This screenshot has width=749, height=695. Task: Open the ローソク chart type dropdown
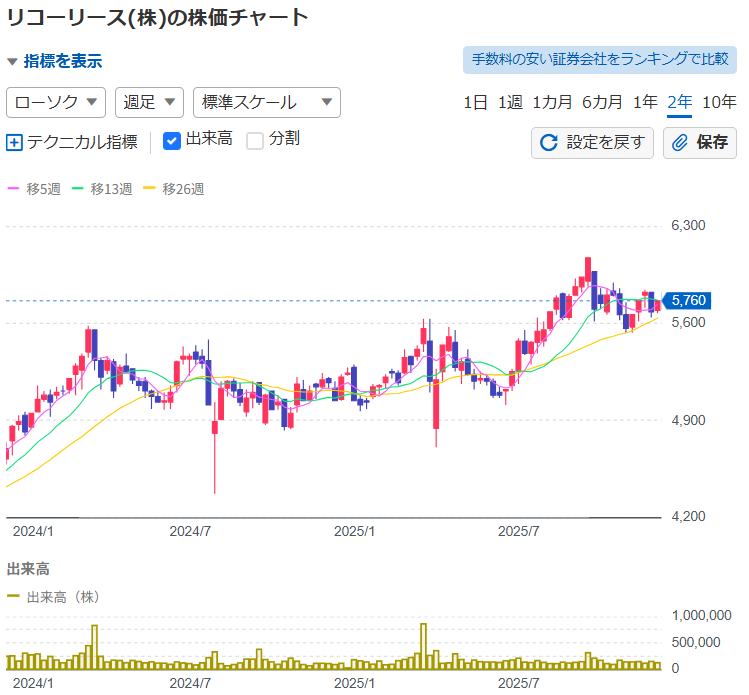point(56,102)
